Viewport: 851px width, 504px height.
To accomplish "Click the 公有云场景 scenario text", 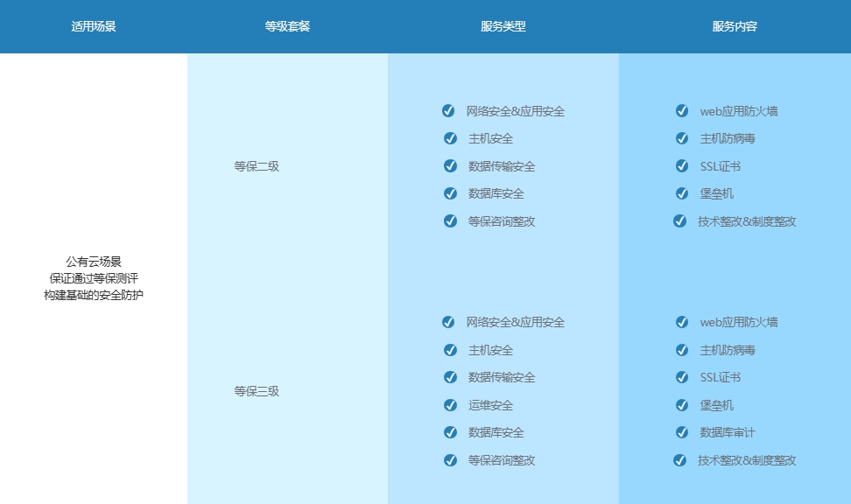I will point(94,262).
